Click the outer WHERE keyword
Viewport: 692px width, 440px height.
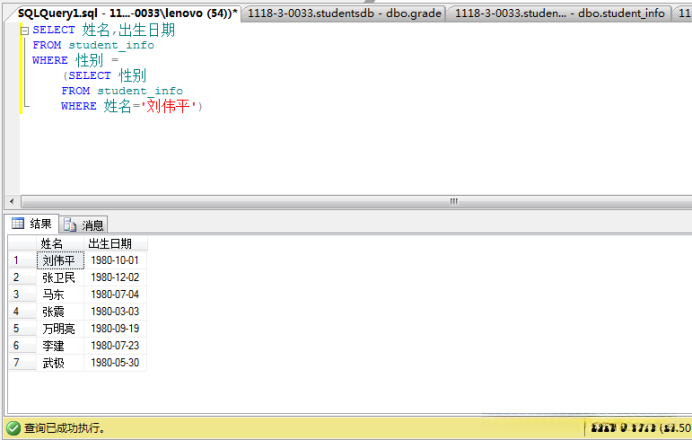coord(50,60)
